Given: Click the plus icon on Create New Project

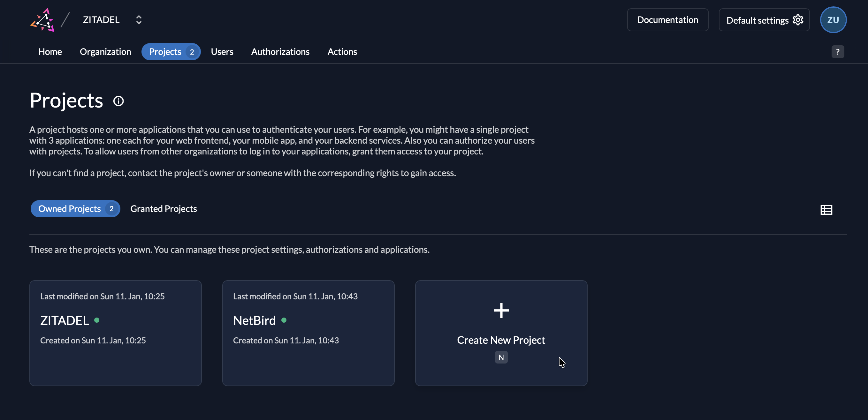Looking at the screenshot, I should [x=501, y=310].
